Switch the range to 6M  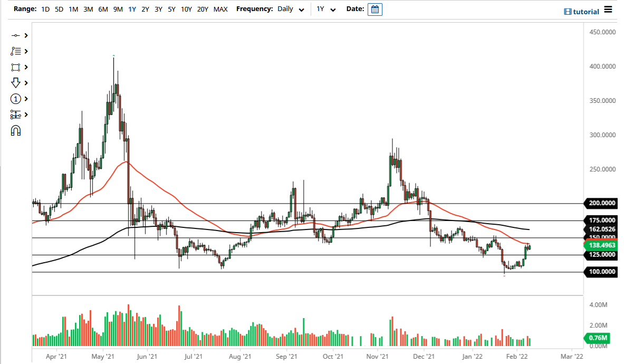(102, 9)
